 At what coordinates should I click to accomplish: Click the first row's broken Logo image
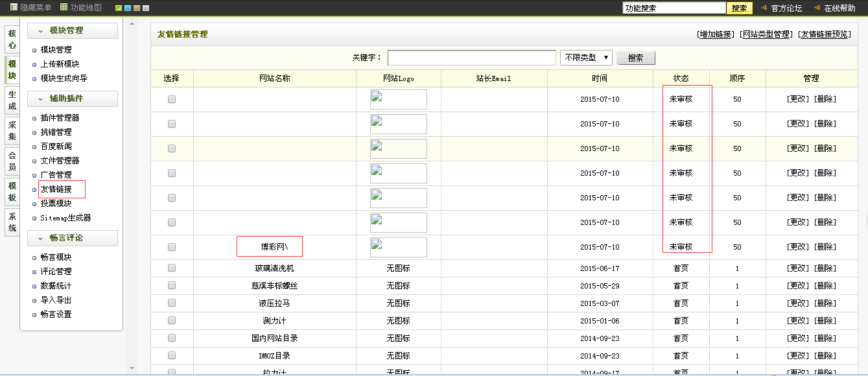[398, 99]
